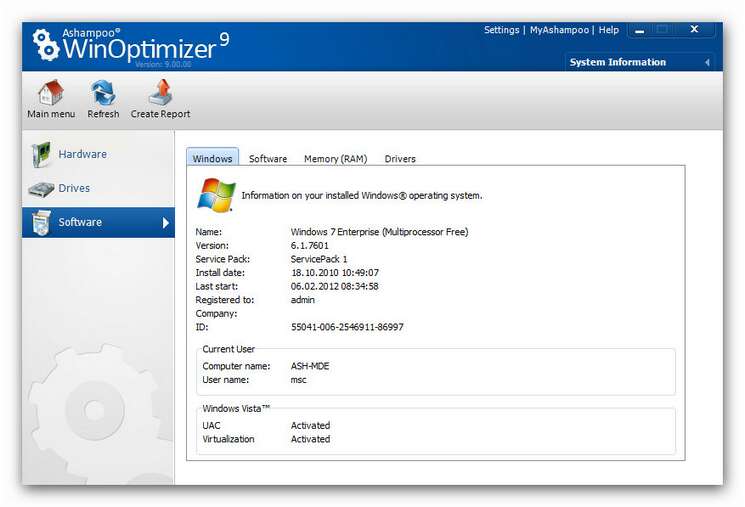Click the Main menu label
The image size is (745, 507).
[51, 114]
